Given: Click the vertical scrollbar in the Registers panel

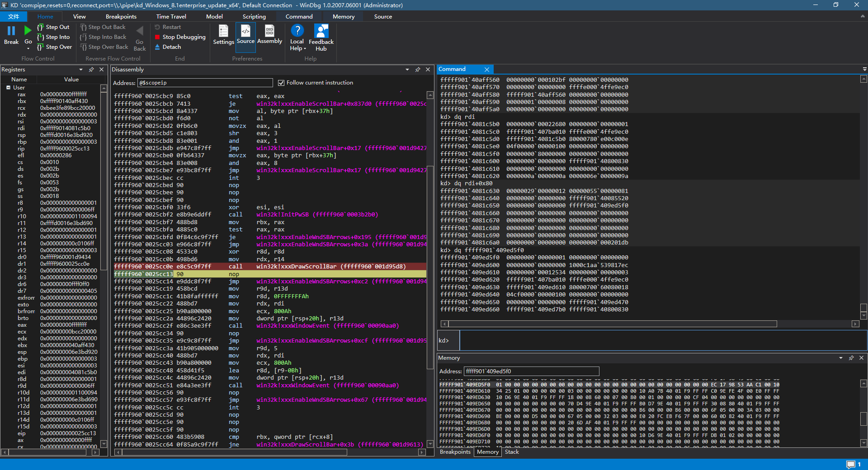Looking at the screenshot, I should coord(104,266).
